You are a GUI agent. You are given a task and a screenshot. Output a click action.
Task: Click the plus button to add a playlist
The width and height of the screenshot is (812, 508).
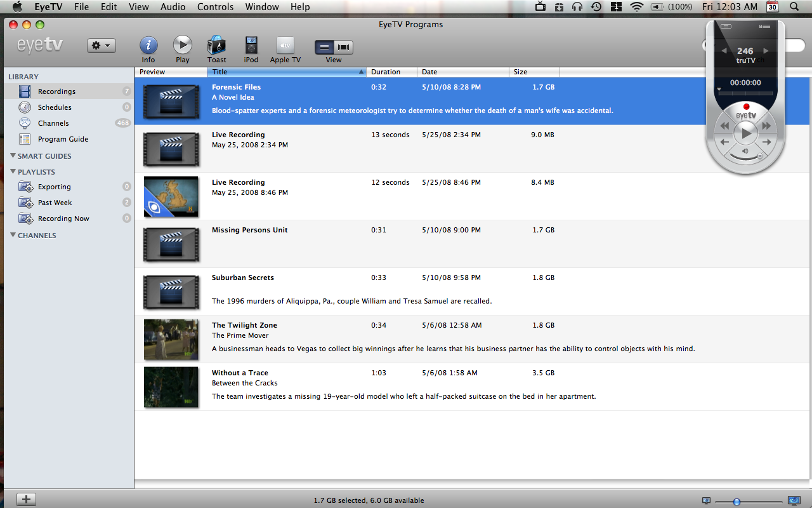pos(26,500)
